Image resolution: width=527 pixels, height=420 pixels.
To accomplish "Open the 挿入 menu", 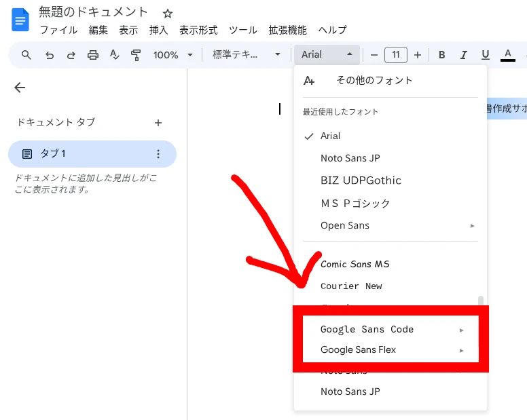I will pyautogui.click(x=158, y=31).
